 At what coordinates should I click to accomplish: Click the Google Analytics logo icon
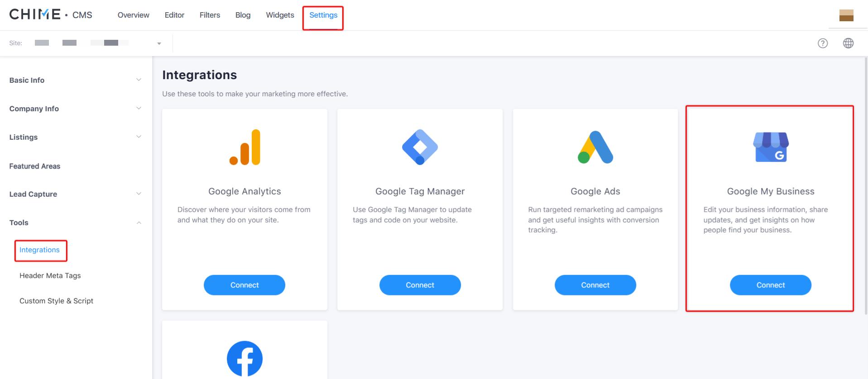coord(245,147)
